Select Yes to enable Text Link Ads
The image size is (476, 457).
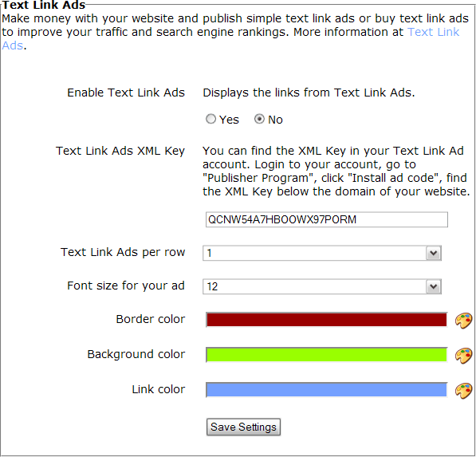(x=210, y=119)
